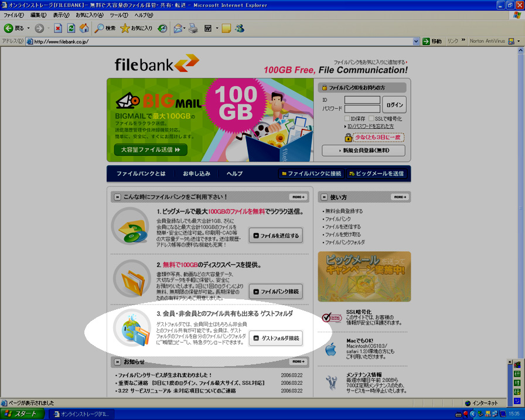Open the ヘルプ tab in site navigation bar
Screen dimensions: 525x420
pos(234,173)
